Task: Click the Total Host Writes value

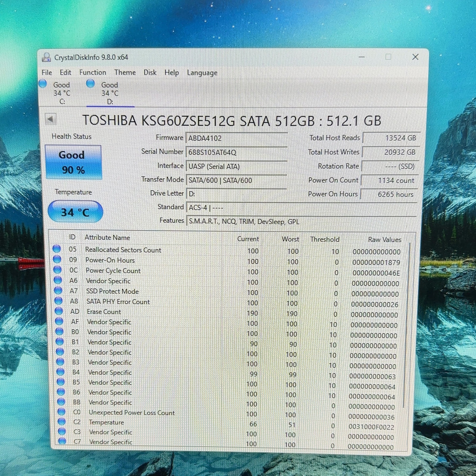Action: tap(390, 152)
